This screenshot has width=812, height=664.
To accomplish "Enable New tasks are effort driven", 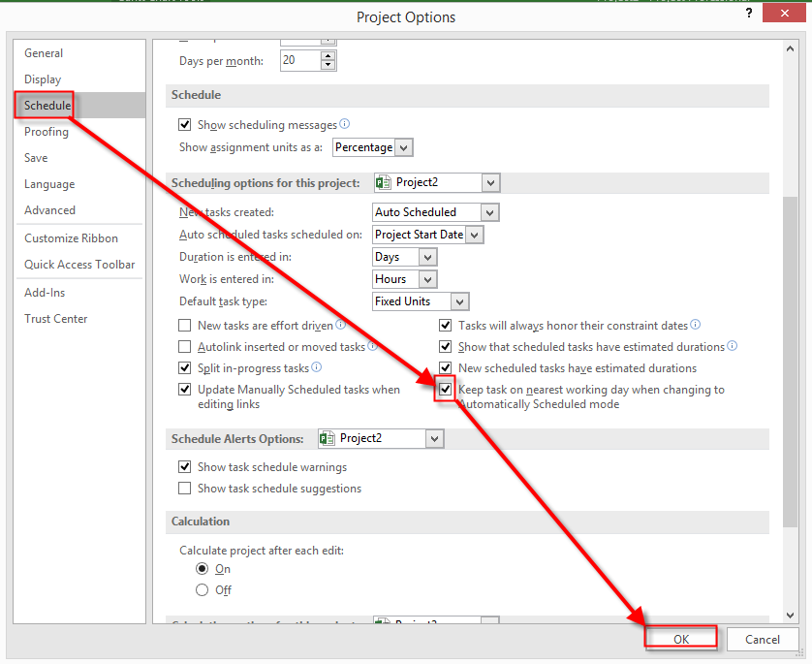I will point(185,326).
